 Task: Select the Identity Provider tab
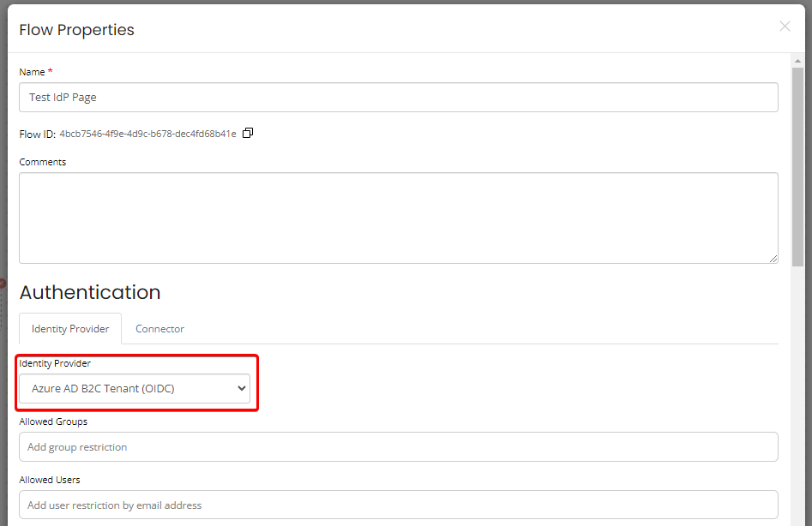click(69, 328)
